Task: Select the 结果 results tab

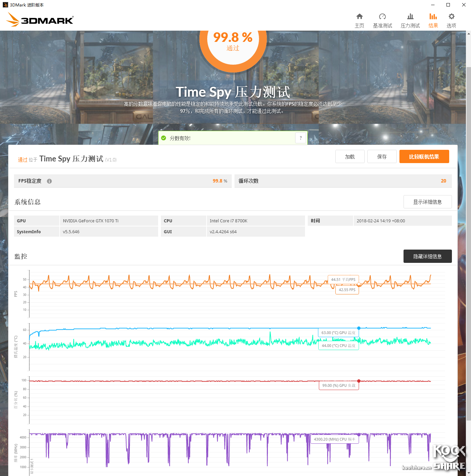Action: [x=433, y=21]
